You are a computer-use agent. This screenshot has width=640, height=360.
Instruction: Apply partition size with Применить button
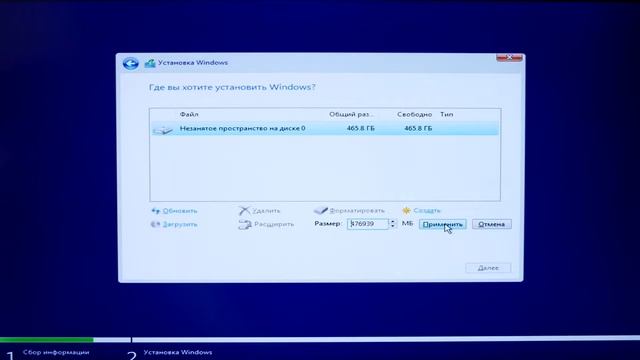[x=442, y=224]
